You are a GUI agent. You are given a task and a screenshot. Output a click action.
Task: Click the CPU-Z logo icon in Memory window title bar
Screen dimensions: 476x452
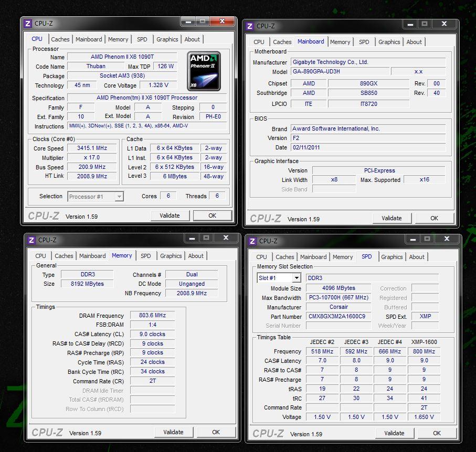[x=31, y=240]
